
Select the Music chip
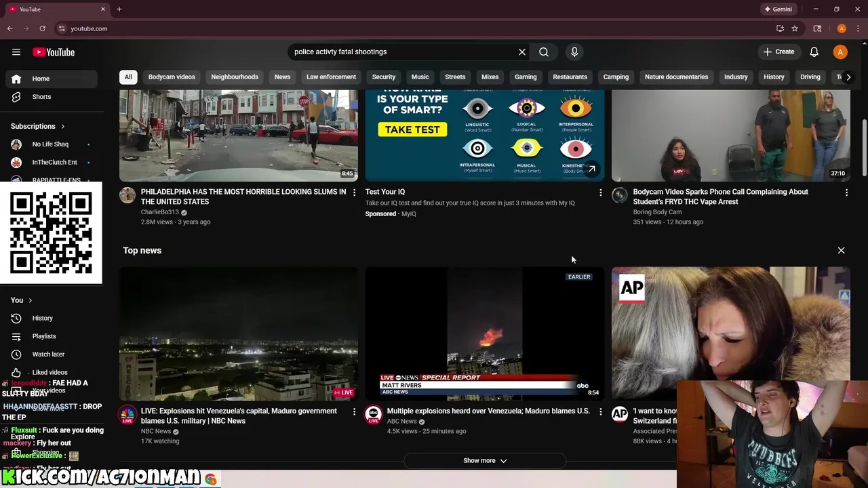point(420,77)
